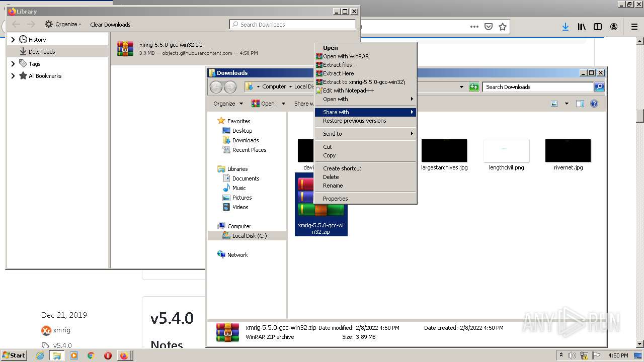644x362 pixels.
Task: Bookmark page with star icon
Action: [502, 27]
